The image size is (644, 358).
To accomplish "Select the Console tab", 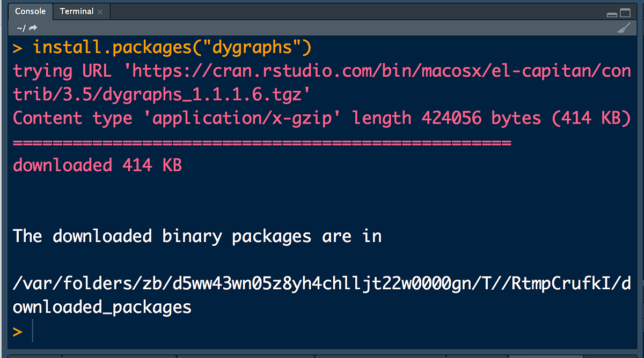I will pyautogui.click(x=30, y=11).
